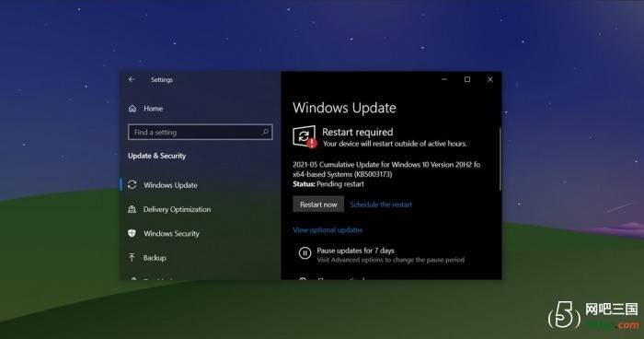Click the pause circle icon
Image resolution: width=644 pixels, height=339 pixels.
pyautogui.click(x=305, y=253)
